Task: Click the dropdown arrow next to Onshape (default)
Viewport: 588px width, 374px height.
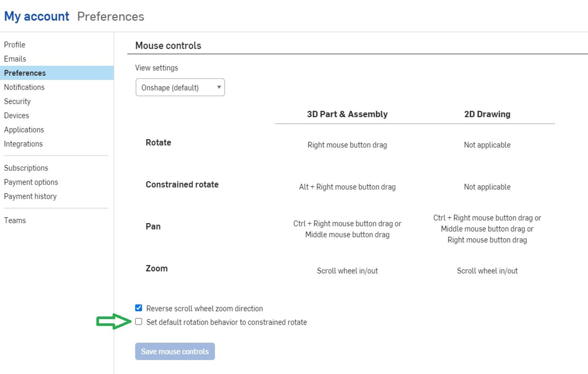Action: click(219, 87)
